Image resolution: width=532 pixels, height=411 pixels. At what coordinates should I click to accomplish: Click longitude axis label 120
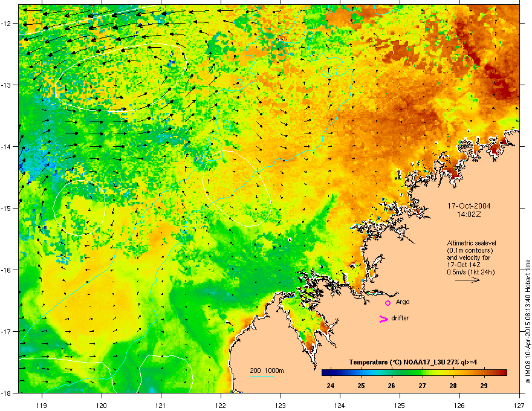[x=102, y=405]
